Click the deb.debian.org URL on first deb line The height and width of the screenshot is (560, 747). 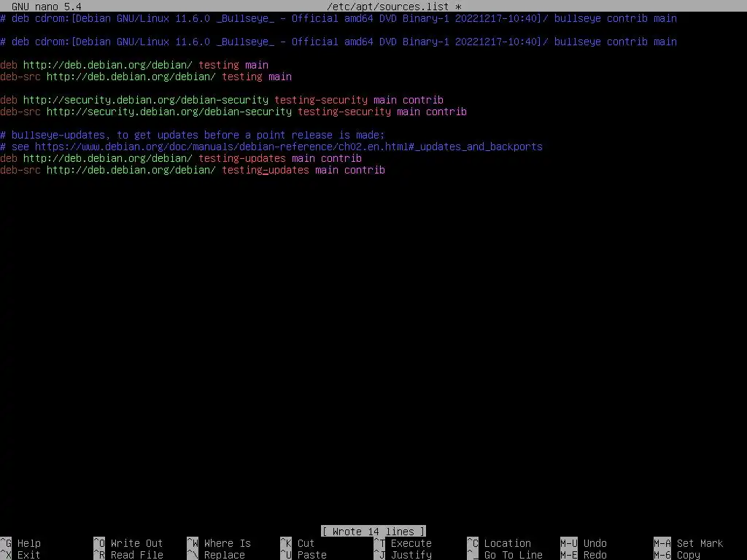pyautogui.click(x=108, y=65)
